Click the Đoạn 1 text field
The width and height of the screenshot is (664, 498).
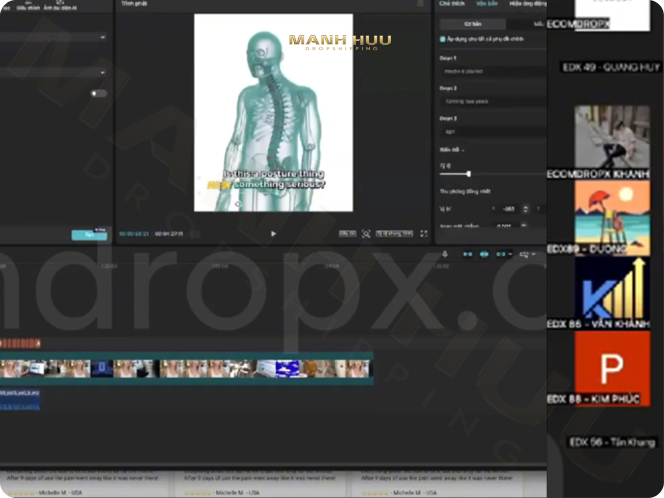click(x=492, y=71)
